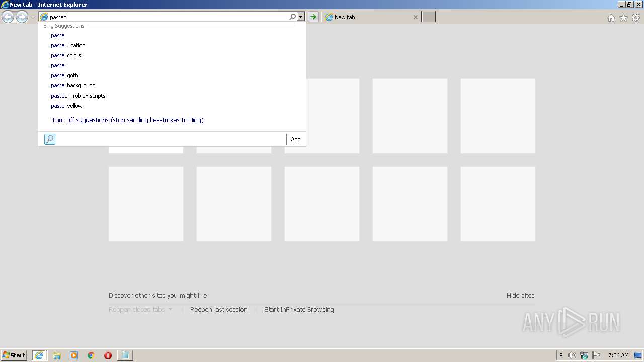Image resolution: width=644 pixels, height=362 pixels.
Task: Open the second site tile in the bottom row
Action: [234, 204]
